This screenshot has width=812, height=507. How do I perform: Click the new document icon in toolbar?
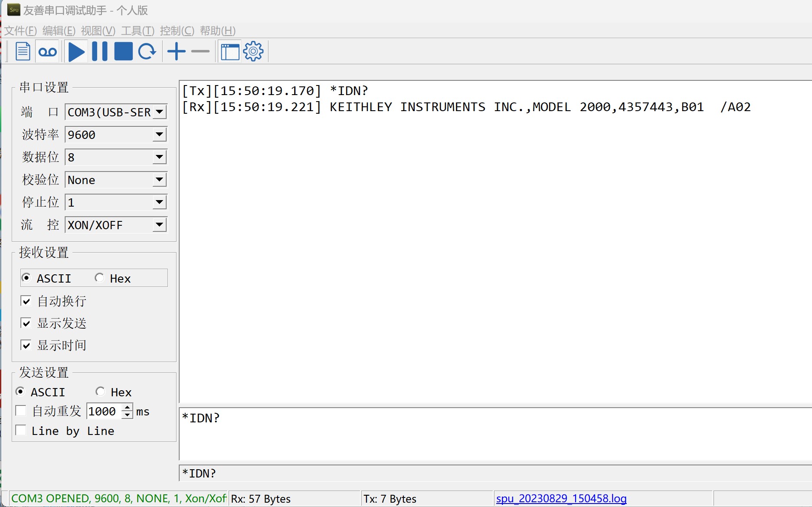(23, 52)
